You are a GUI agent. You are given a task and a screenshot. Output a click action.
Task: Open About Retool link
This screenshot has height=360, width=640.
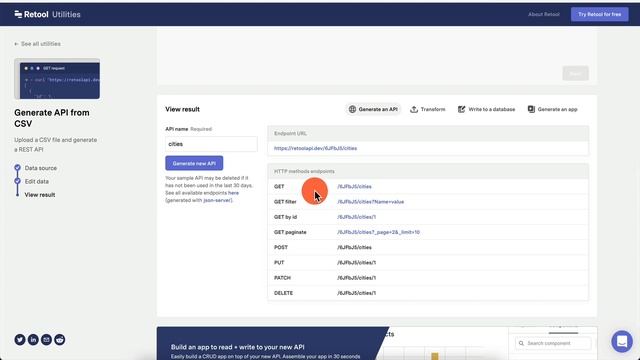pyautogui.click(x=544, y=14)
